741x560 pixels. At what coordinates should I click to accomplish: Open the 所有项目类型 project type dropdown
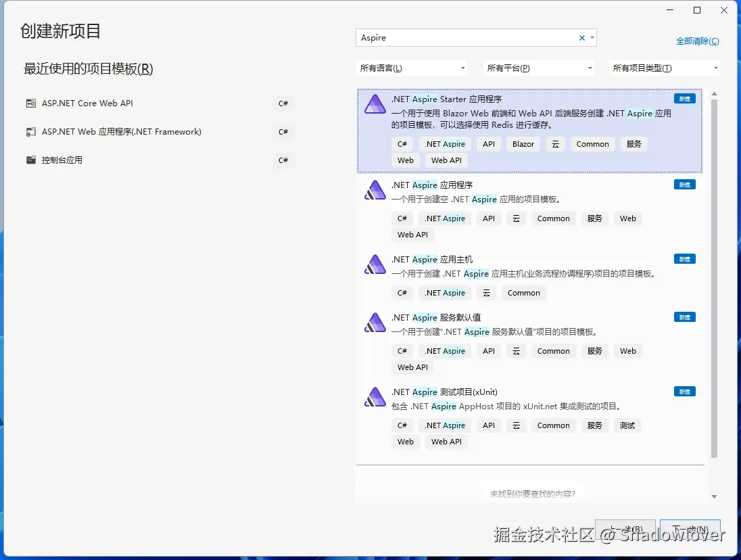pos(665,68)
